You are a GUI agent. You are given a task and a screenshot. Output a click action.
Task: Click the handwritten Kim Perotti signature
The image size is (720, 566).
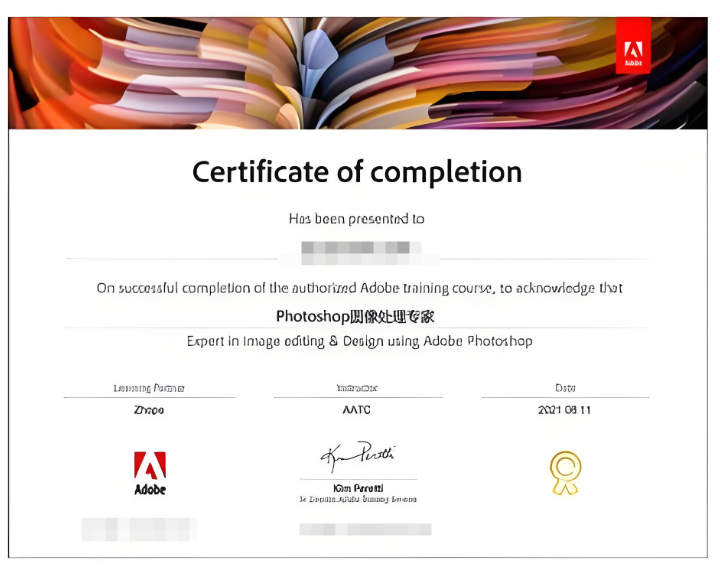pyautogui.click(x=357, y=456)
